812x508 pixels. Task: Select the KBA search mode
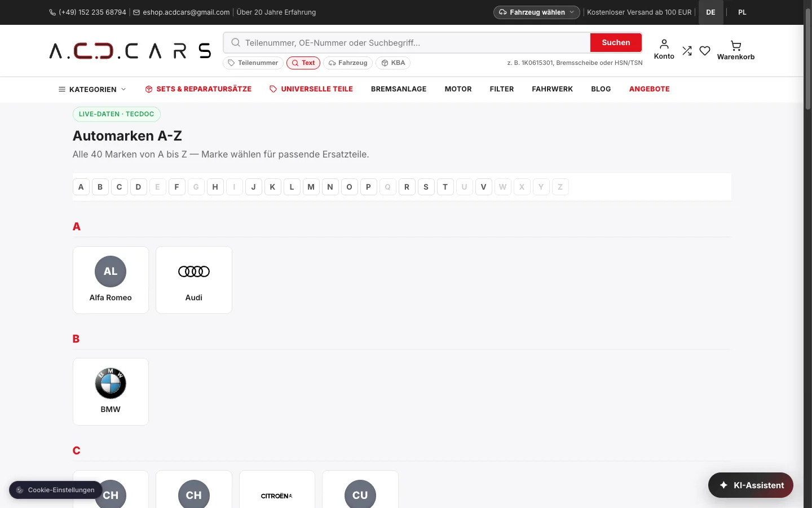click(393, 63)
